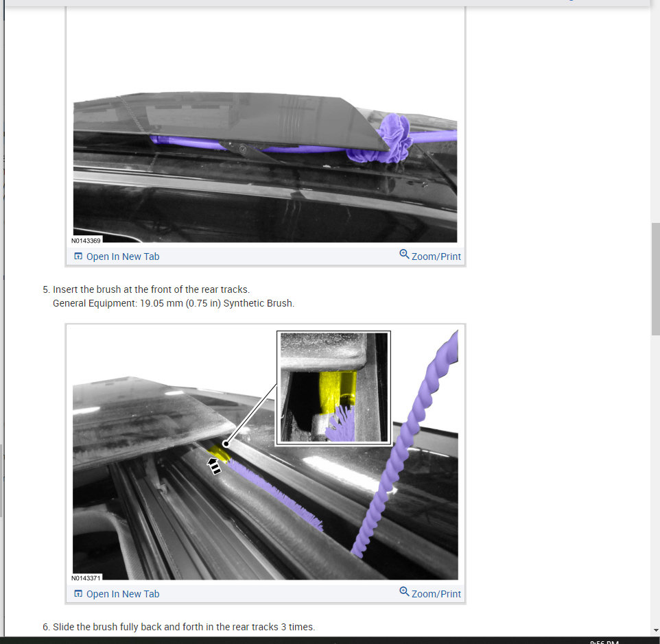Click the N0143369 image label

86,241
